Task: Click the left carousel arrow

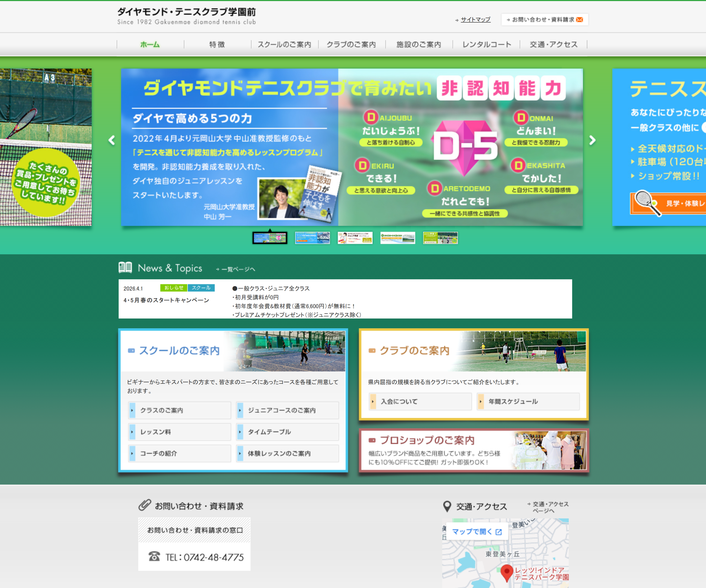Action: pyautogui.click(x=112, y=140)
